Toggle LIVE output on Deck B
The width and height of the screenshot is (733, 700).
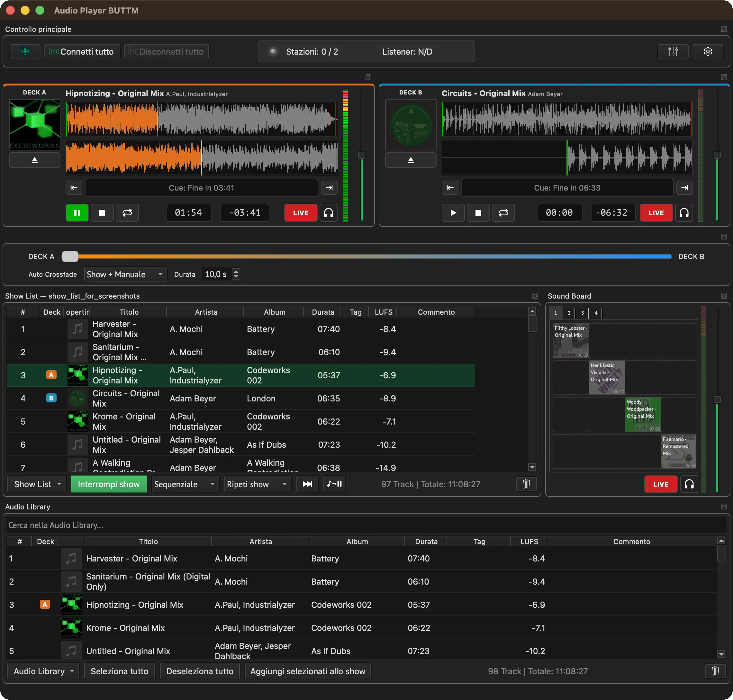pos(656,213)
